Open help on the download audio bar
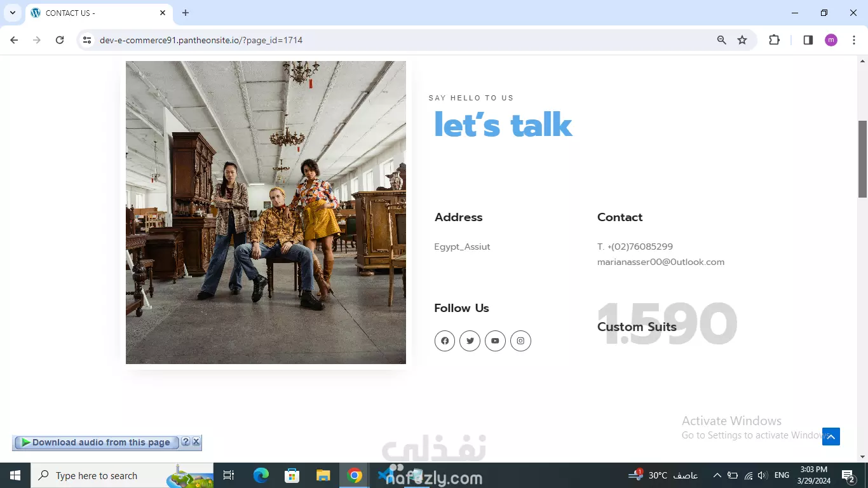868x488 pixels. click(x=186, y=442)
